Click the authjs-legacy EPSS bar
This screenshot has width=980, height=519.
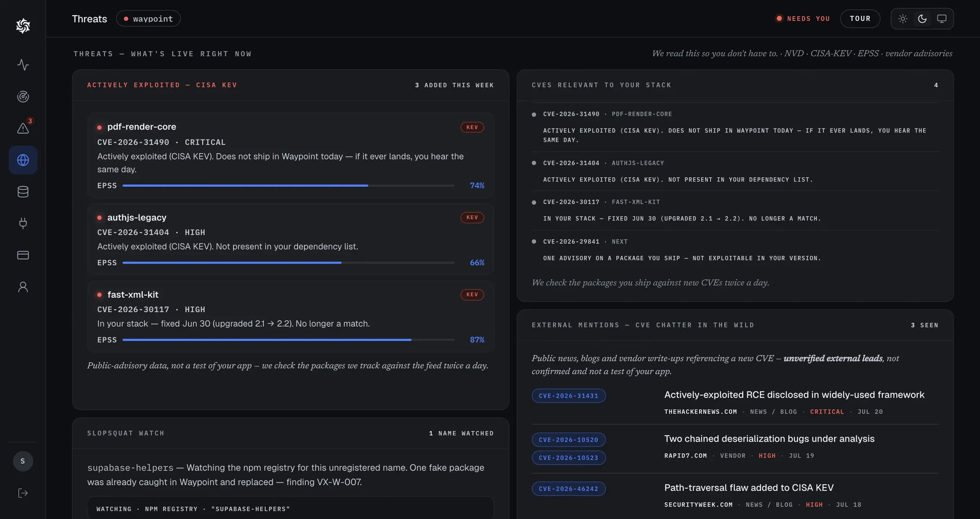[x=289, y=262]
